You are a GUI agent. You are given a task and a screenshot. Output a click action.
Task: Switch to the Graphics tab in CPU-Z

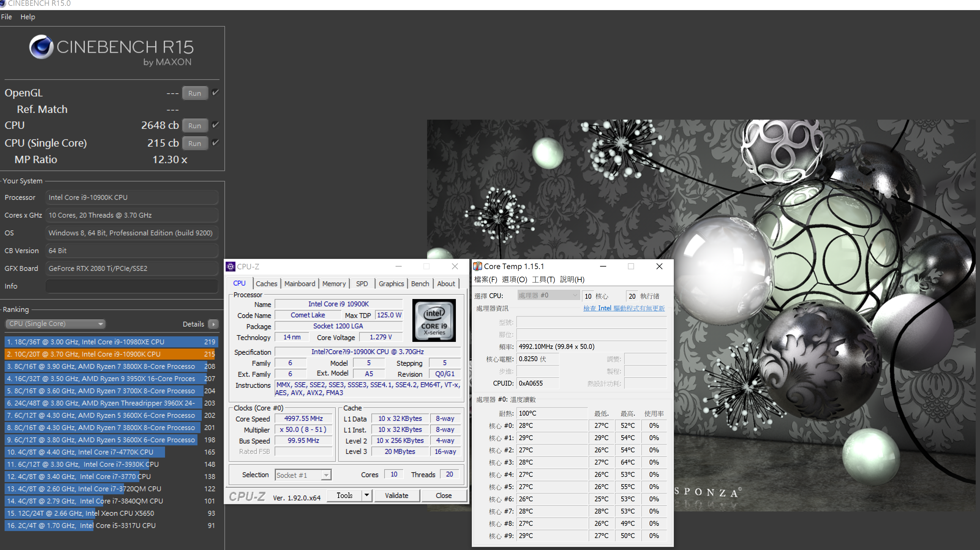(391, 284)
